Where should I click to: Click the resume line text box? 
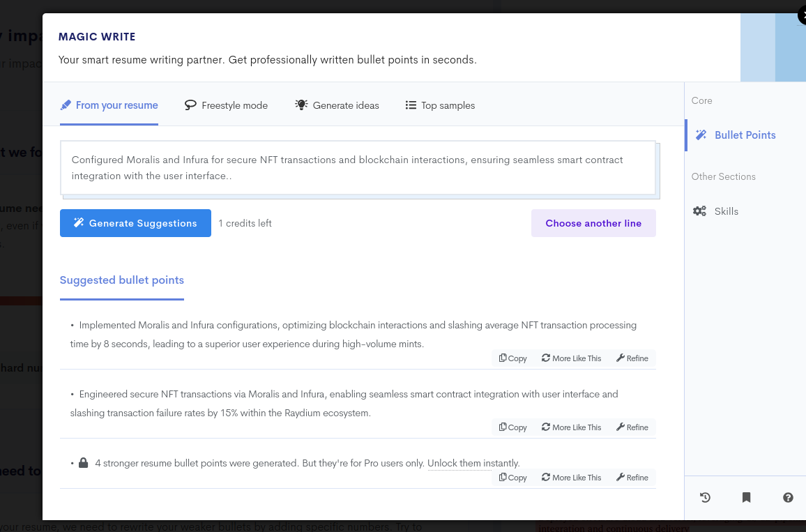(358, 168)
